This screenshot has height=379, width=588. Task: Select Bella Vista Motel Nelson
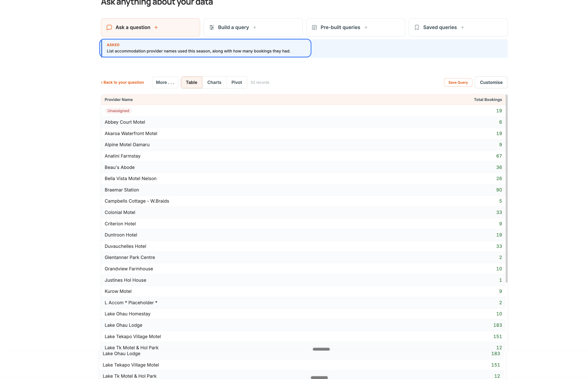[x=303, y=178]
